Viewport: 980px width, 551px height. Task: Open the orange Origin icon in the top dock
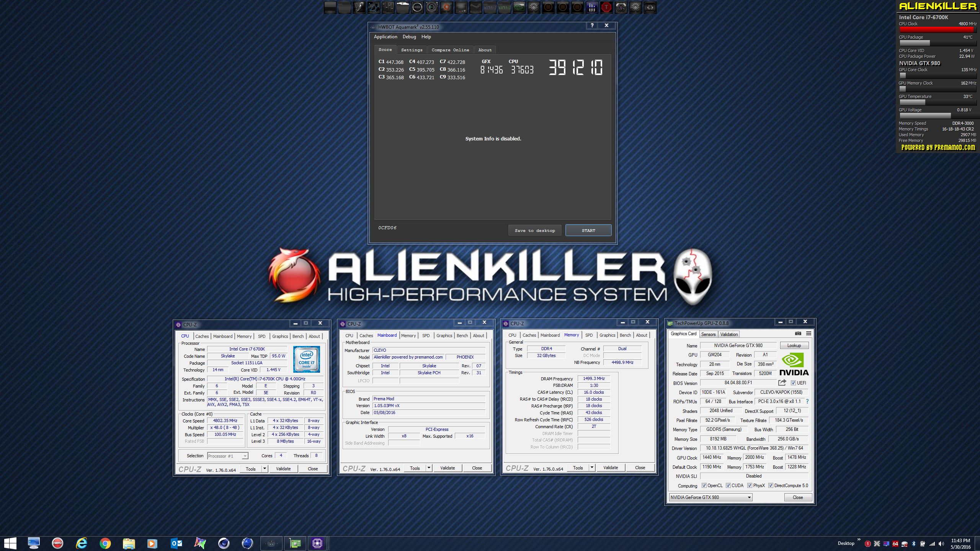pyautogui.click(x=446, y=7)
